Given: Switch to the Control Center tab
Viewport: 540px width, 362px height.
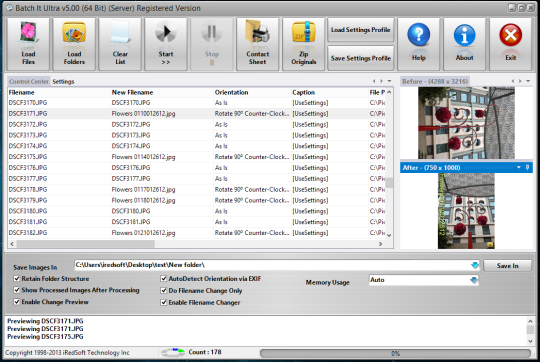Looking at the screenshot, I should tap(29, 82).
